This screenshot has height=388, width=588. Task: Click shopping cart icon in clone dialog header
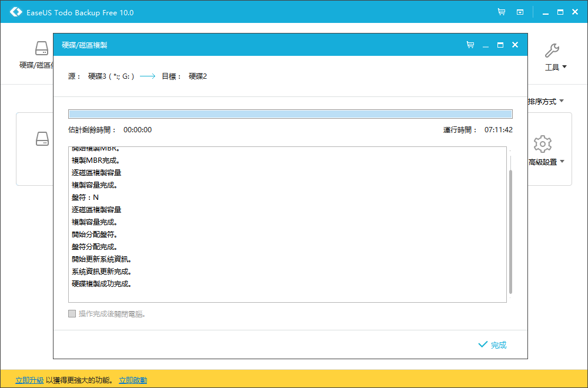tap(470, 45)
